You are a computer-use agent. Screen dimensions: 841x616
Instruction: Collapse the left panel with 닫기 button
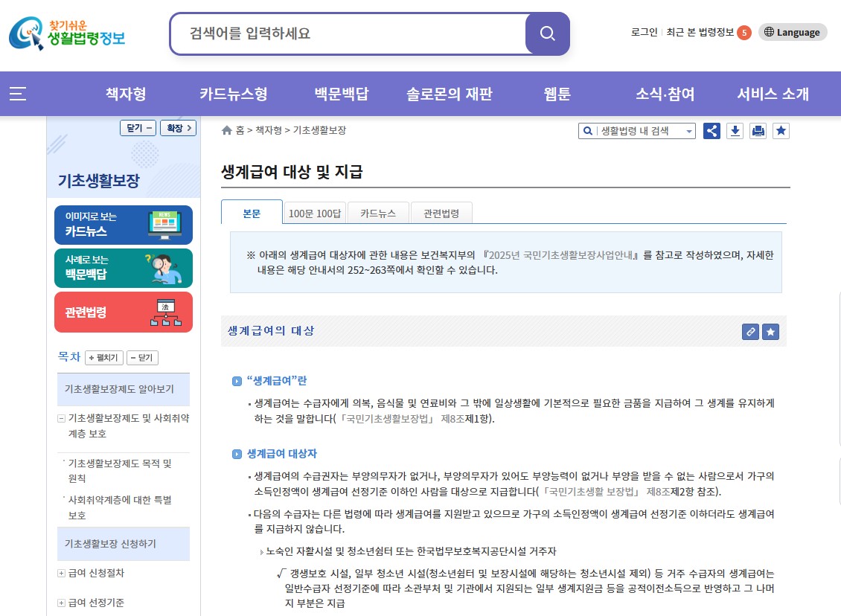pyautogui.click(x=138, y=127)
